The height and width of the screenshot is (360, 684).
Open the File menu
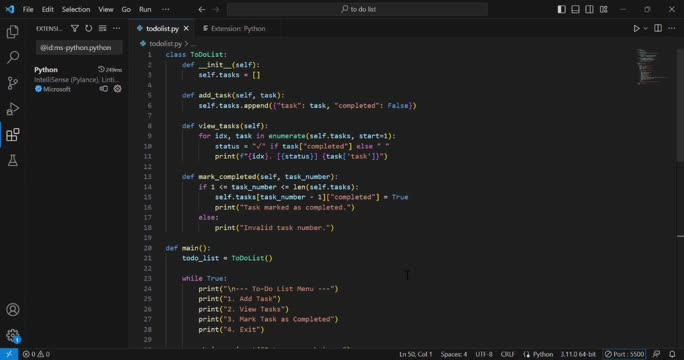[x=28, y=9]
